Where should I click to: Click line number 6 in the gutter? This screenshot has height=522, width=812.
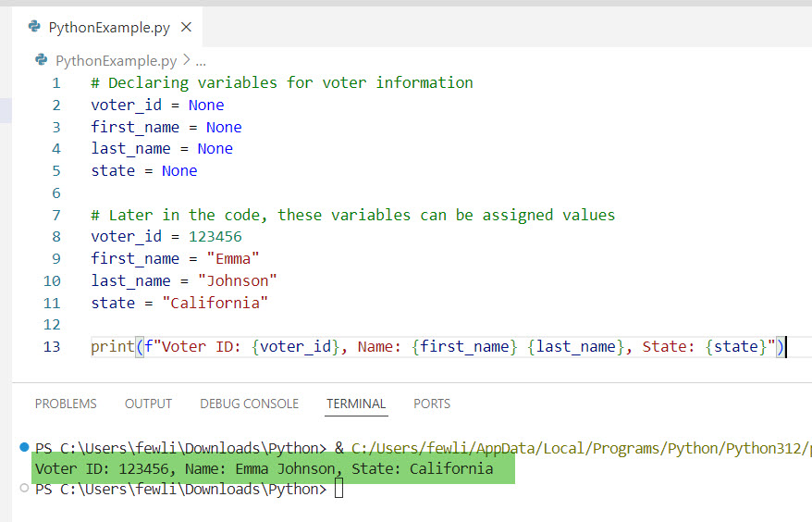click(x=55, y=193)
